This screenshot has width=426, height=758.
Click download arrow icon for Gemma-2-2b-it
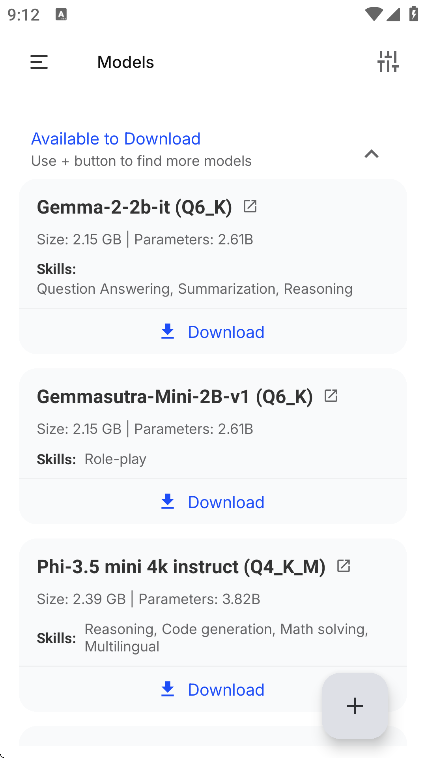coord(167,332)
